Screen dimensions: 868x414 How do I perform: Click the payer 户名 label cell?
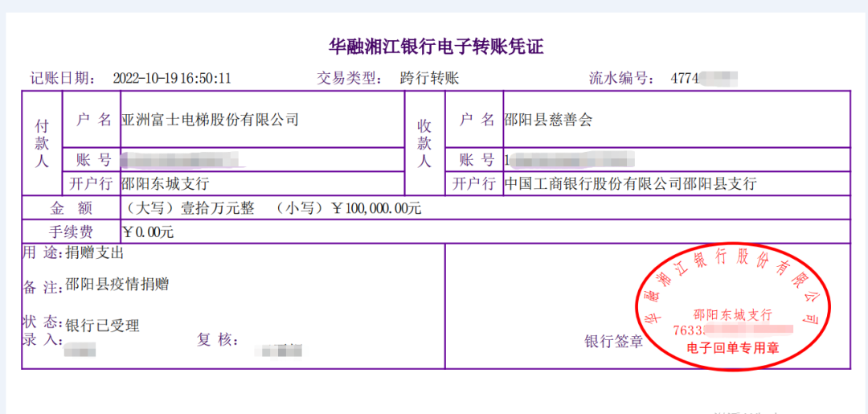pyautogui.click(x=92, y=119)
